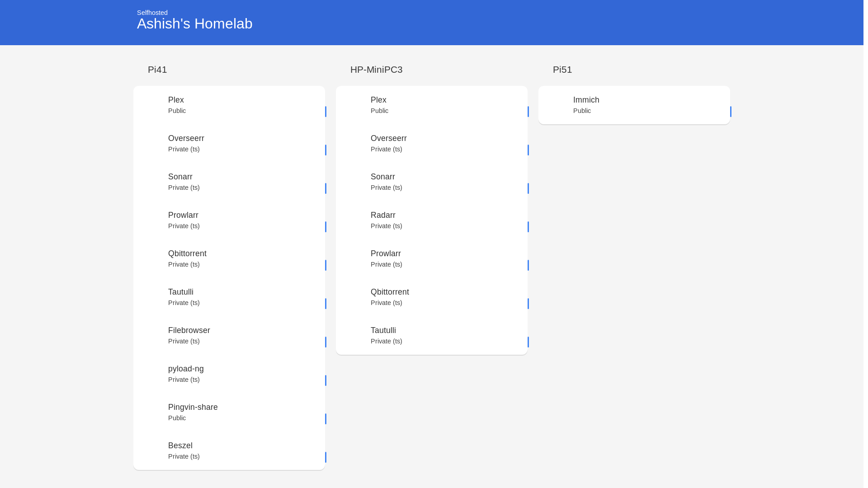Open the Beszel monitoring entry

tap(229, 450)
